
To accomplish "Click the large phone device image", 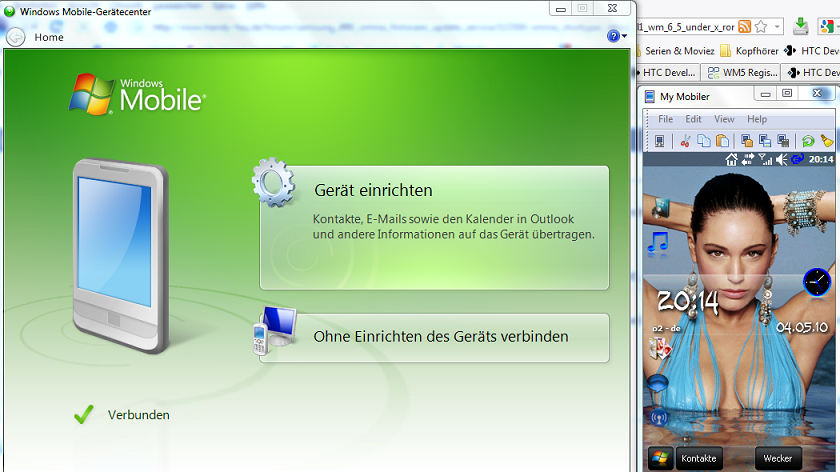I will (x=121, y=256).
